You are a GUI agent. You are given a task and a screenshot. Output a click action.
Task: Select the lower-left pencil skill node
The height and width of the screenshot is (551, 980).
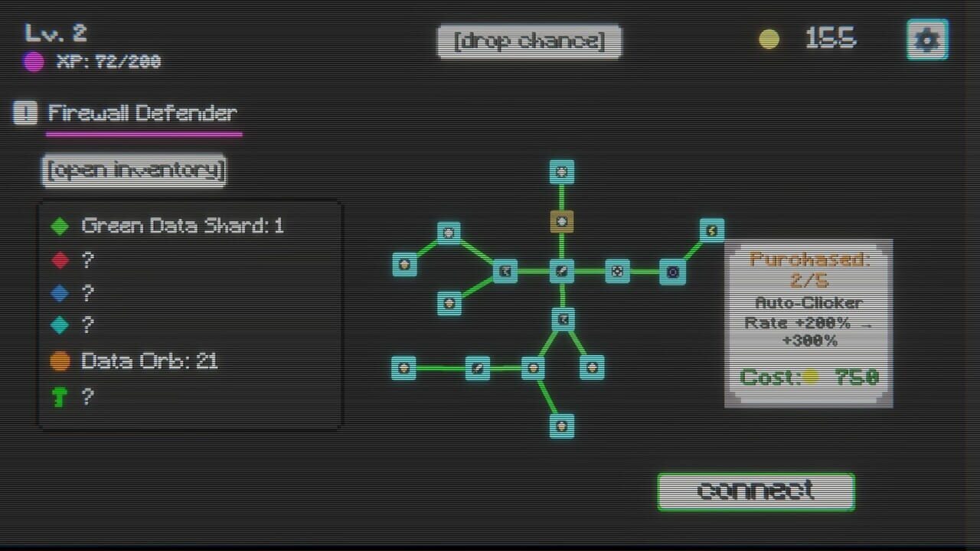coord(479,367)
